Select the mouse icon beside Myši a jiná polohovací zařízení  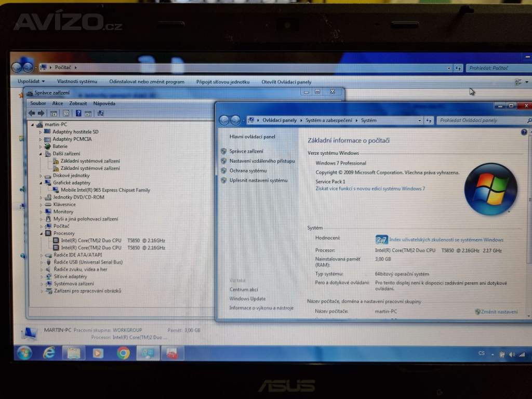48,219
